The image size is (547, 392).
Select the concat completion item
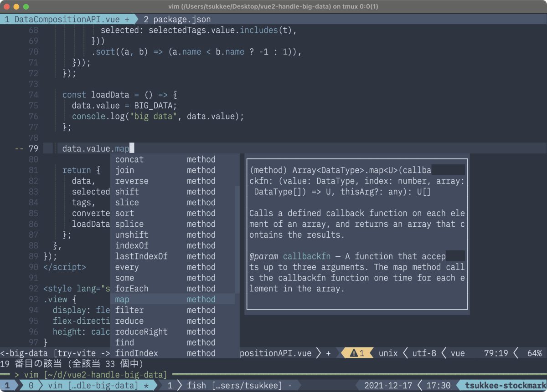coord(173,159)
